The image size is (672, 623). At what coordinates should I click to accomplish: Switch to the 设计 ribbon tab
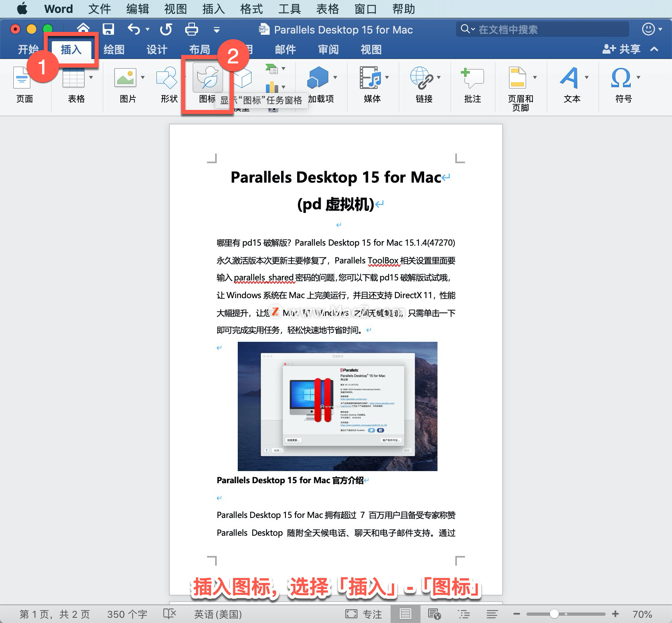pyautogui.click(x=157, y=49)
